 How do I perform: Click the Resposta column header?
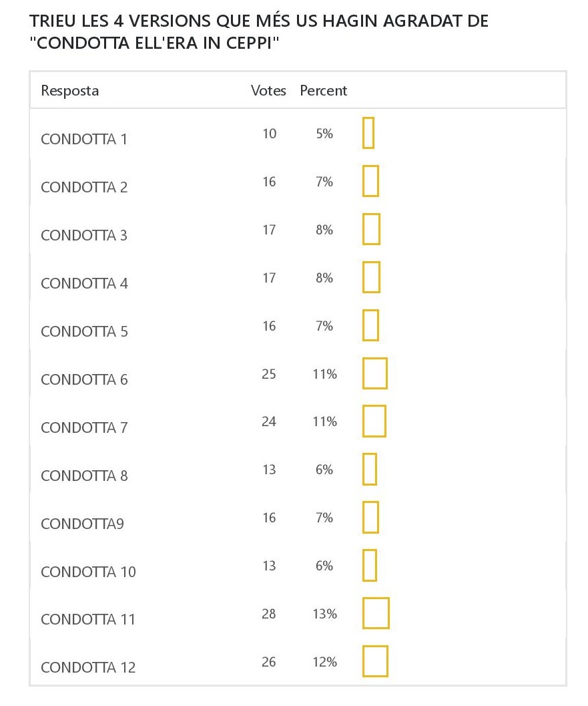pos(69,91)
